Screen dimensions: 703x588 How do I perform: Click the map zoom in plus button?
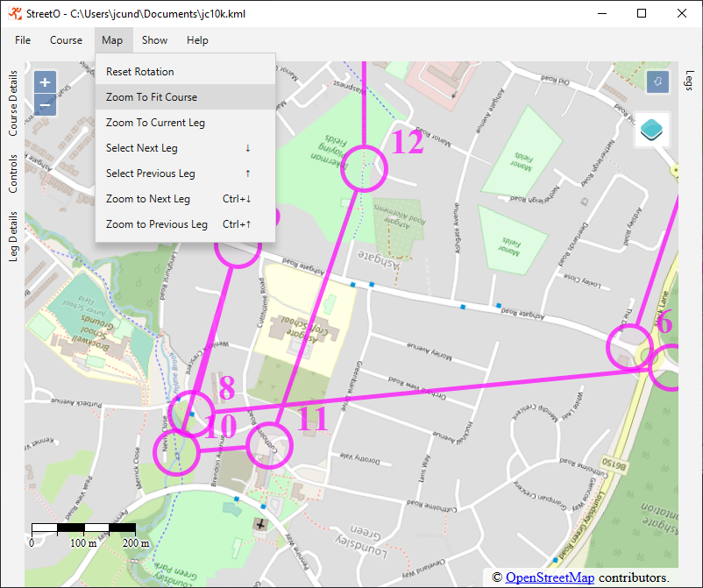(45, 82)
